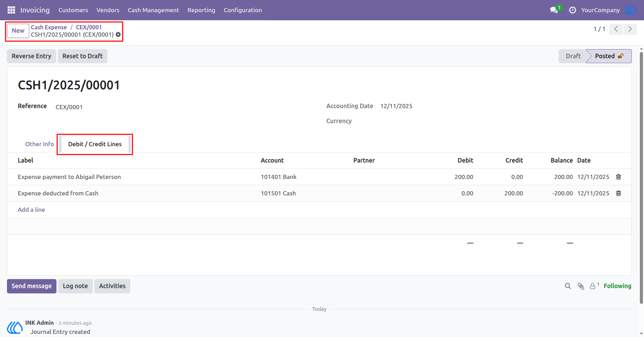Attach a file with the paperclip icon
644x337 pixels.
581,286
